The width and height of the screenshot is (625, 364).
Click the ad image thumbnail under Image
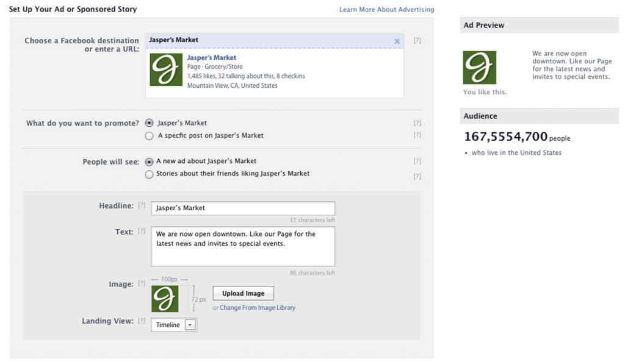pyautogui.click(x=165, y=299)
